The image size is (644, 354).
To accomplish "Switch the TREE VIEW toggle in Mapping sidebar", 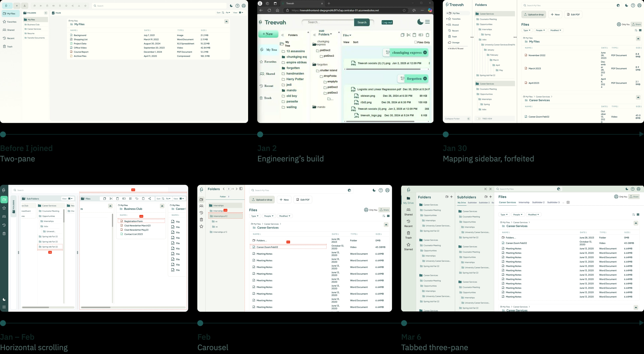I will (x=478, y=119).
